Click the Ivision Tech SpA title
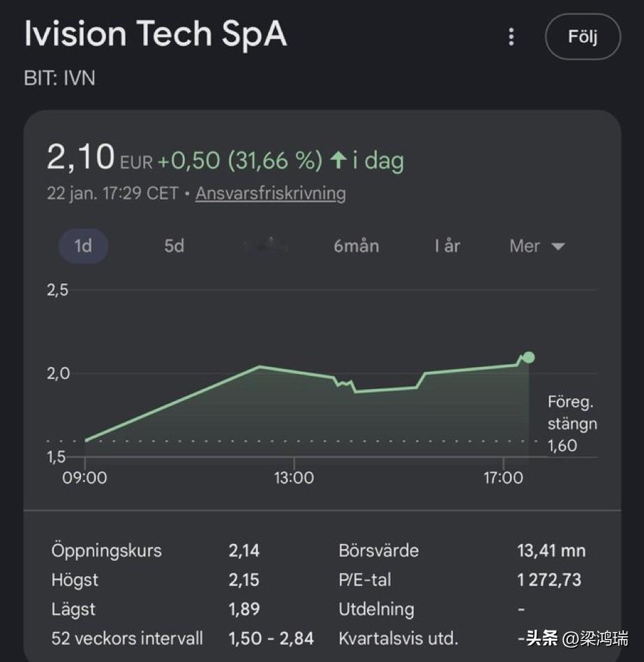The image size is (644, 662). point(156,35)
